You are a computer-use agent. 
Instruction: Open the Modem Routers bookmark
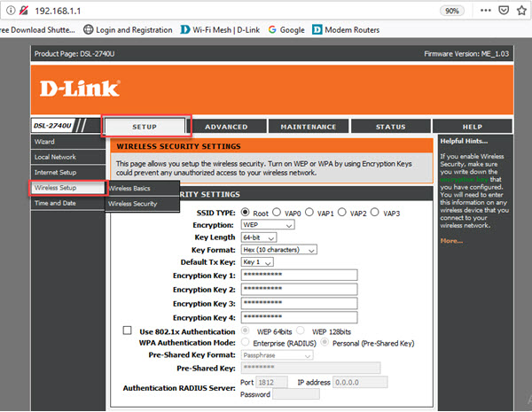346,30
